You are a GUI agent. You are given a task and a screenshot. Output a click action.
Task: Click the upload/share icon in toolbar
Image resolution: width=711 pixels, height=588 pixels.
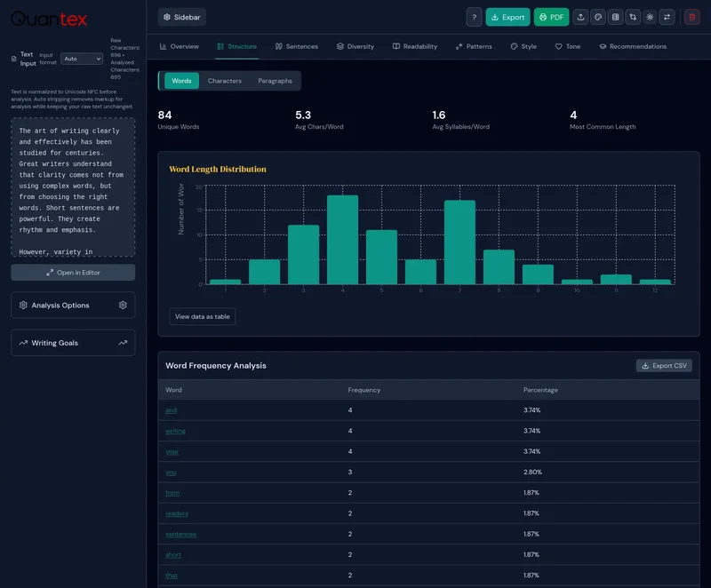click(x=580, y=17)
